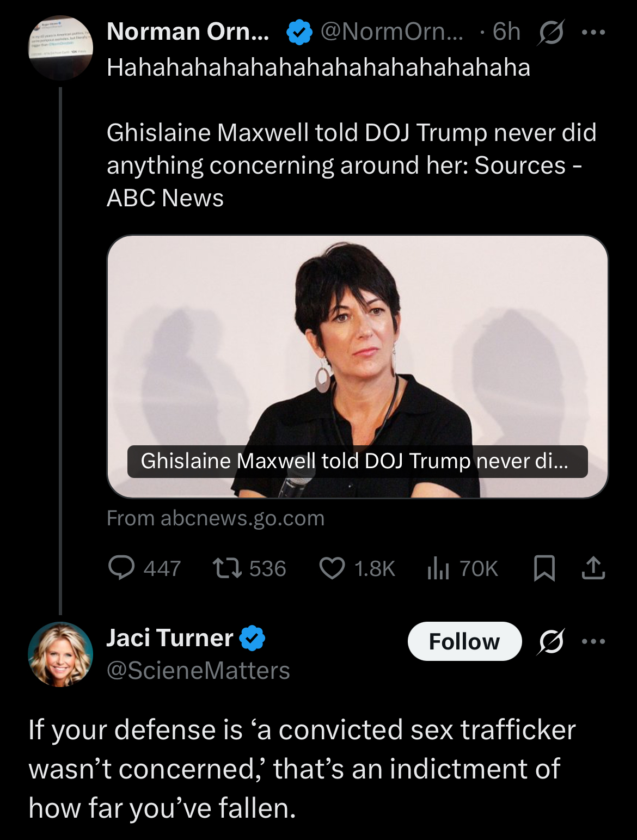Retweet Norman Ornstein's post

(x=249, y=568)
